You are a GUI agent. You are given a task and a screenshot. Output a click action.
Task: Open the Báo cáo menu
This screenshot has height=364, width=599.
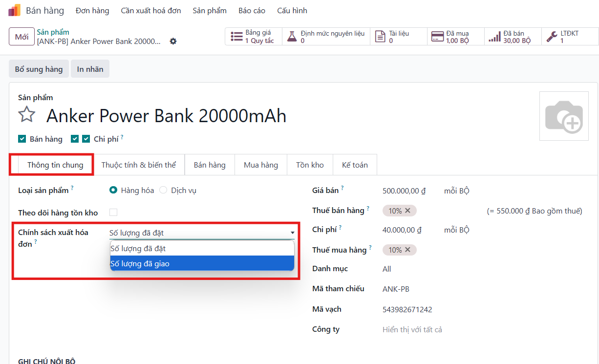point(252,10)
